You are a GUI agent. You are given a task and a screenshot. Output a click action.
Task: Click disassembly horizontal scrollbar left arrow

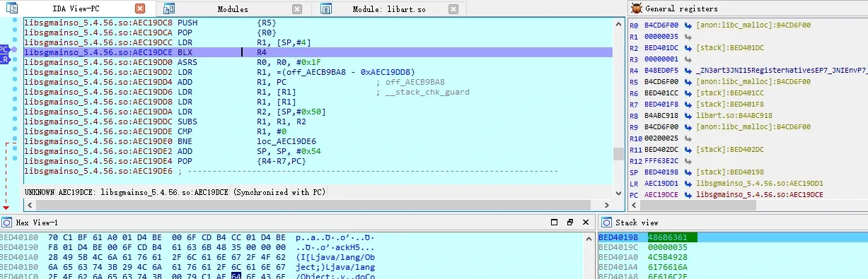coord(29,205)
